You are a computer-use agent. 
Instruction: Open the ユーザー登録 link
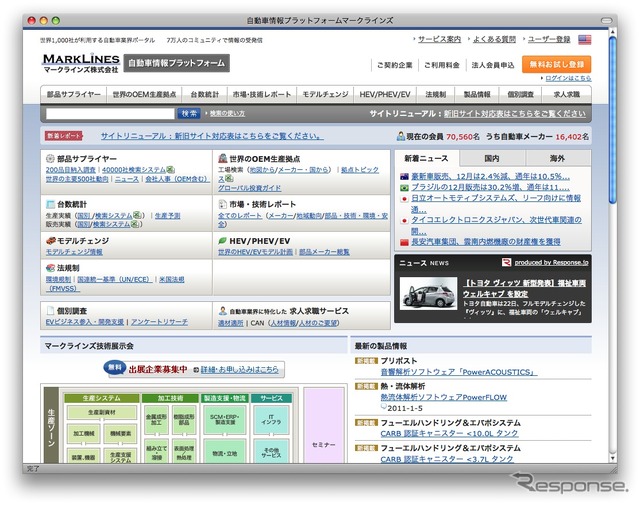(549, 39)
